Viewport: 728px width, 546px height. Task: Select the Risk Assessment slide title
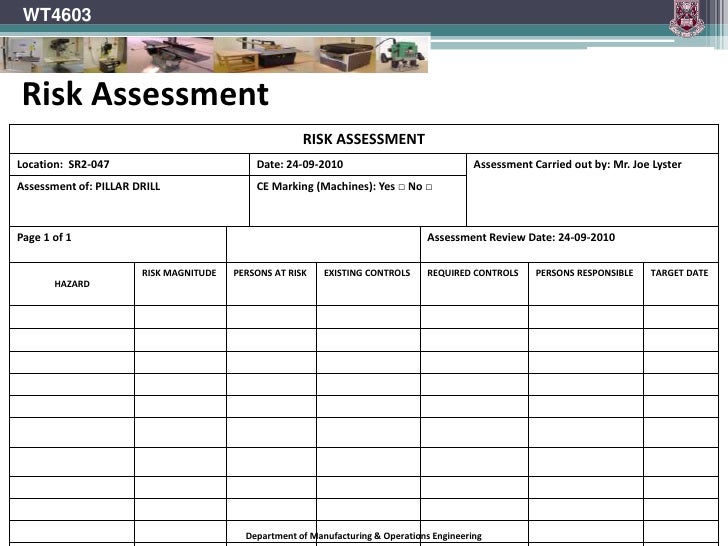[x=145, y=94]
